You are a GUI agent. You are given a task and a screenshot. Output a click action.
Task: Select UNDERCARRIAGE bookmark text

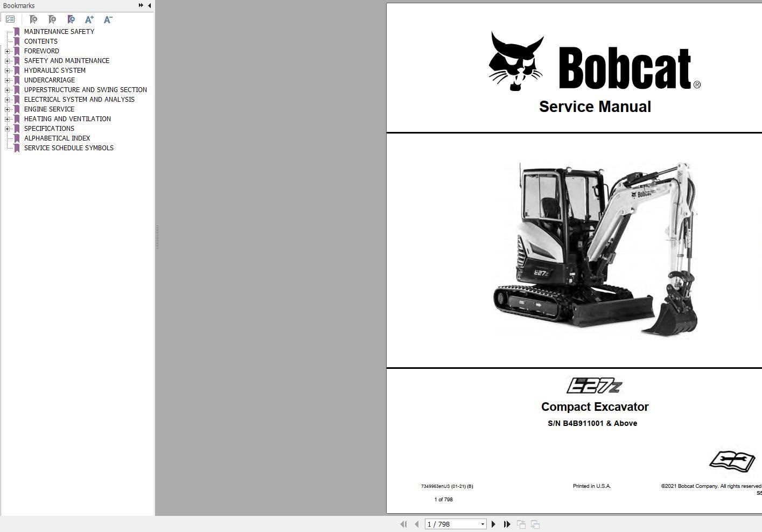50,80
